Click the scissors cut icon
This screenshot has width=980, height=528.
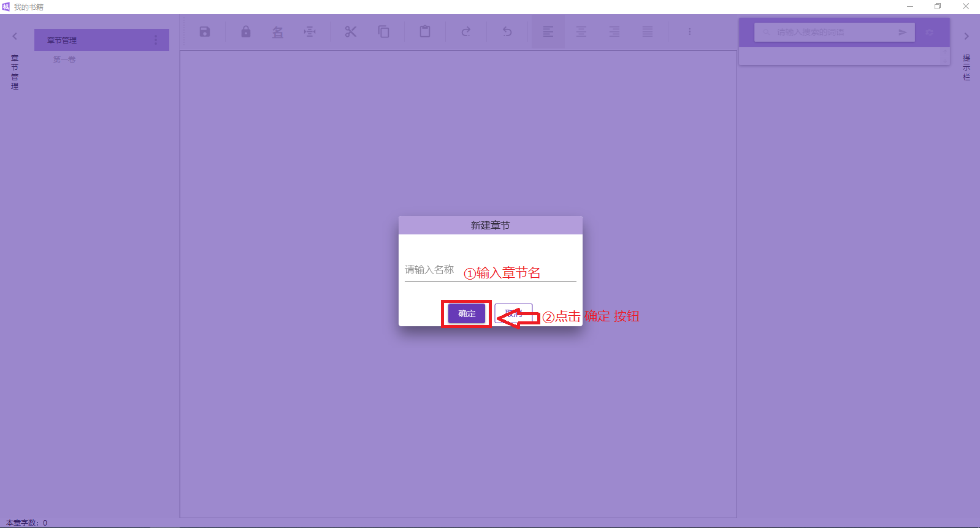351,32
